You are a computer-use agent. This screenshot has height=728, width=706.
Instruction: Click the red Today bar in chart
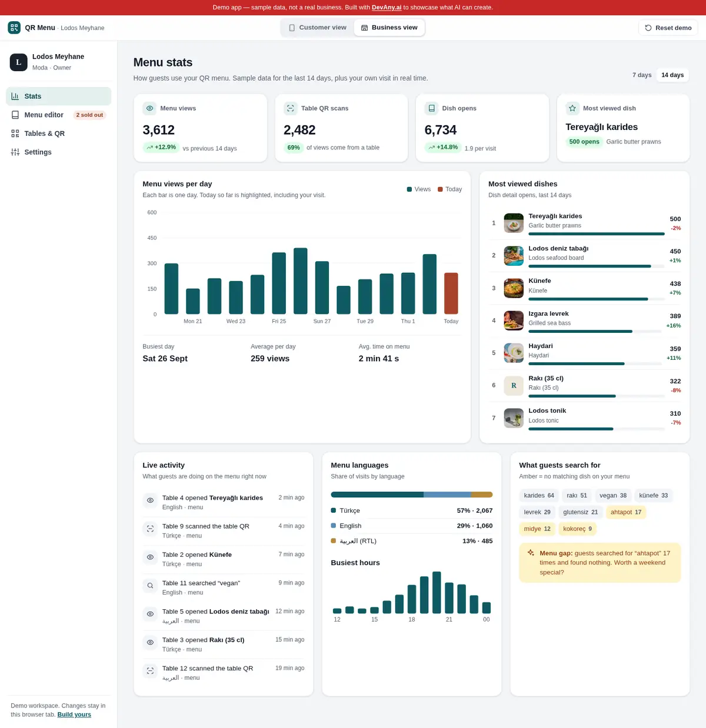(x=451, y=293)
